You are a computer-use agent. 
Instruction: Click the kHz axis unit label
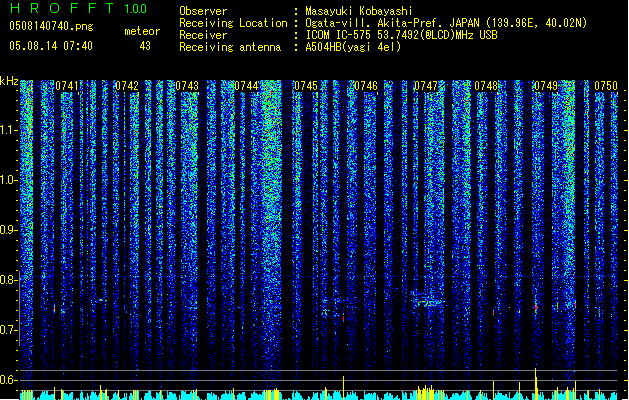[x=9, y=81]
